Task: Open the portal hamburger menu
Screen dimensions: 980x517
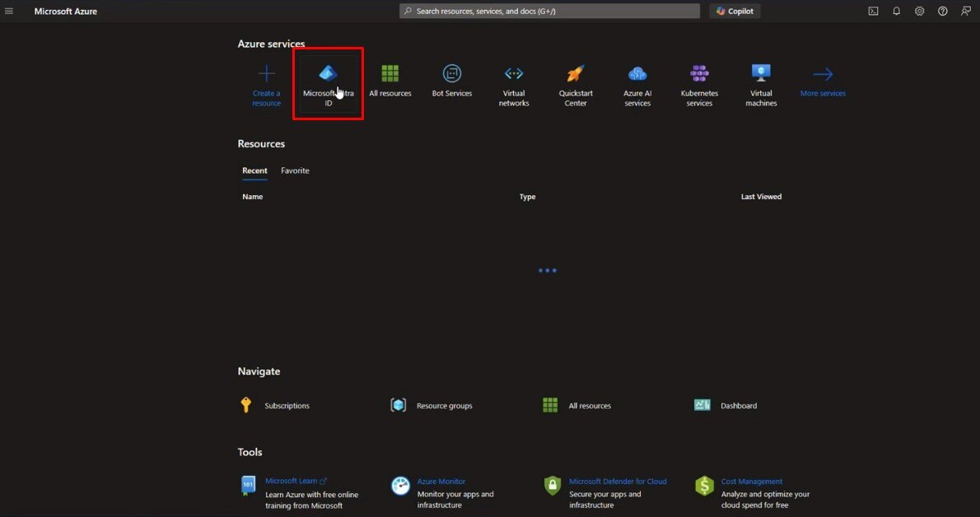Action: pos(9,12)
